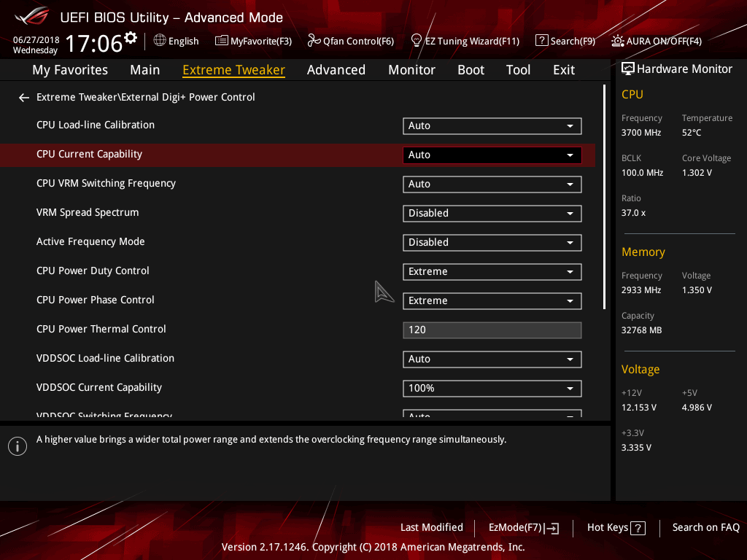Open CPU Current Capability dropdown

[x=492, y=155]
